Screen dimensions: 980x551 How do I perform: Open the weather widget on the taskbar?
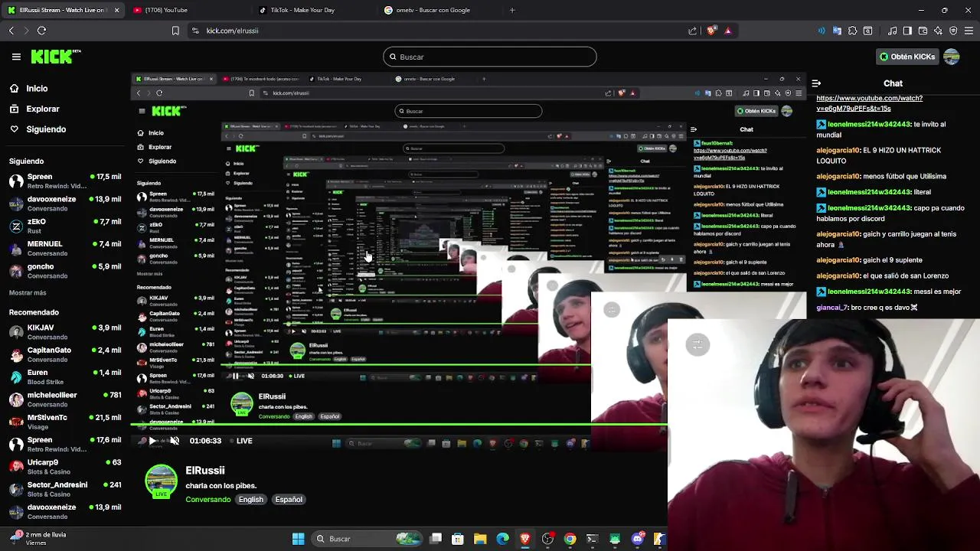click(x=37, y=539)
